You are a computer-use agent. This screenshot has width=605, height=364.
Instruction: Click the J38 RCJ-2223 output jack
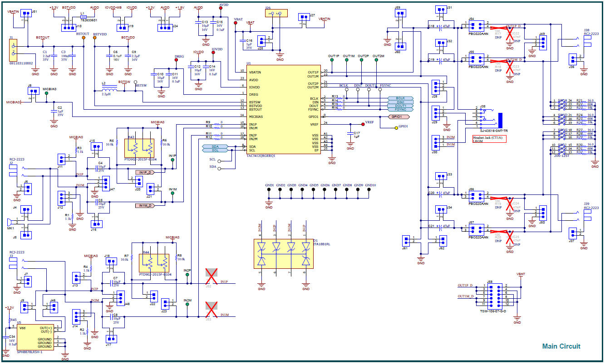[x=587, y=41]
